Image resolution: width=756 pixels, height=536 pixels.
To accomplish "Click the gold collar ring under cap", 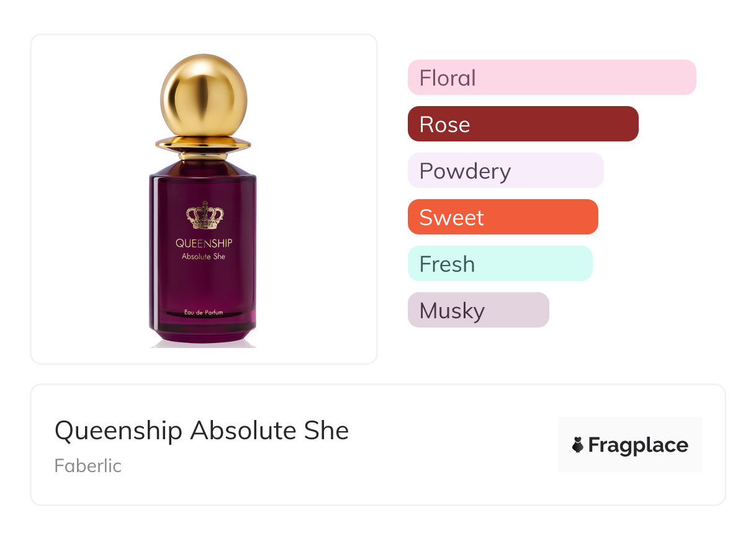I will [x=203, y=145].
